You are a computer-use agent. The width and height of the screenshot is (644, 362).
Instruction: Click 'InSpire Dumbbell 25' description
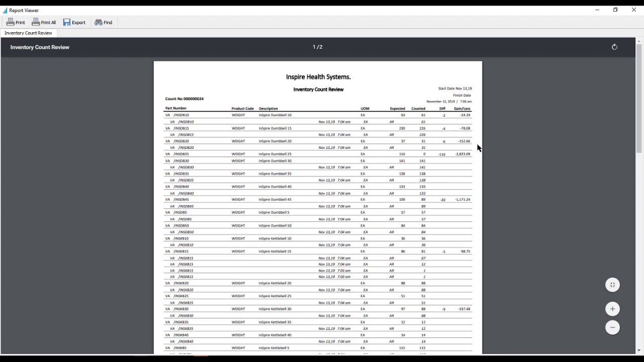275,154
